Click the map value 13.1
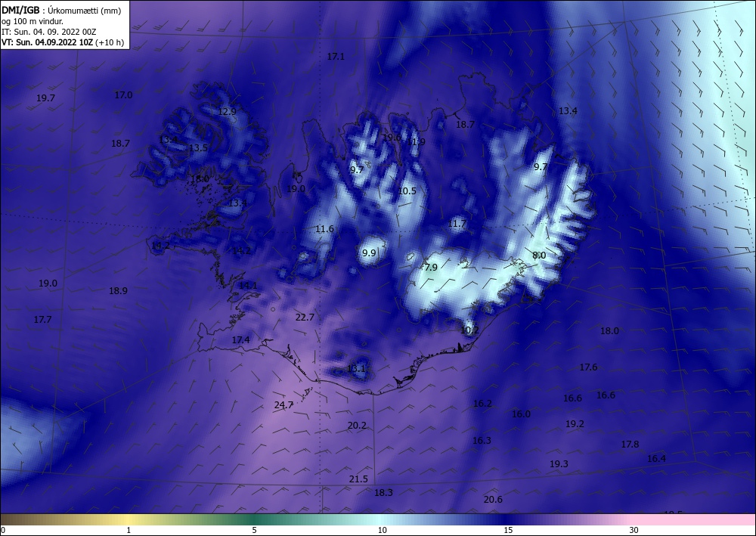This screenshot has width=756, height=536. (x=356, y=369)
